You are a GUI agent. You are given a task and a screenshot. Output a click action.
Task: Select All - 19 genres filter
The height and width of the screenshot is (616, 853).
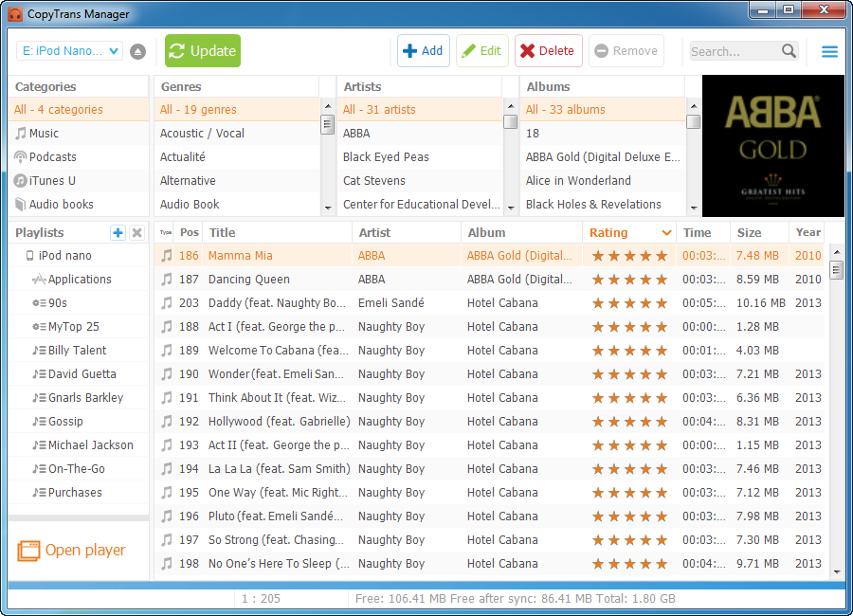pyautogui.click(x=237, y=110)
